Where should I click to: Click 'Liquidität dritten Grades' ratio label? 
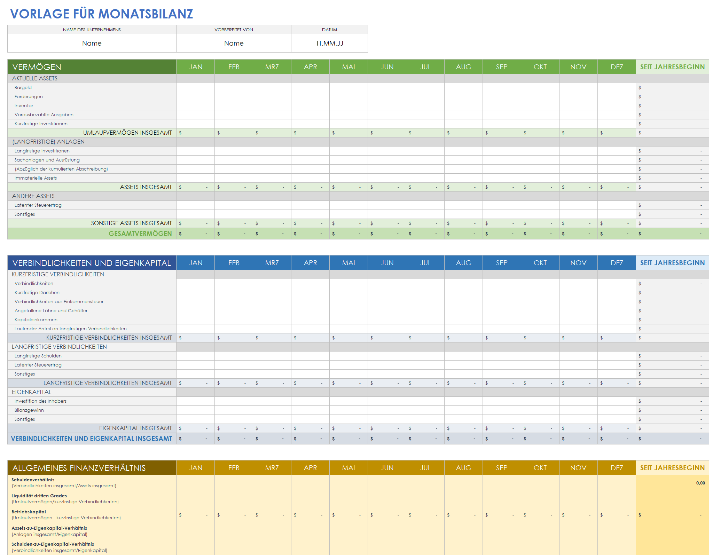coord(39,496)
